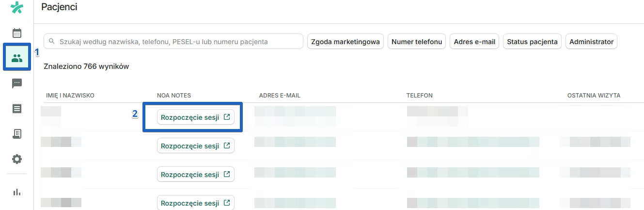Open the calendar view in sidebar
644x210 pixels.
coord(17,33)
